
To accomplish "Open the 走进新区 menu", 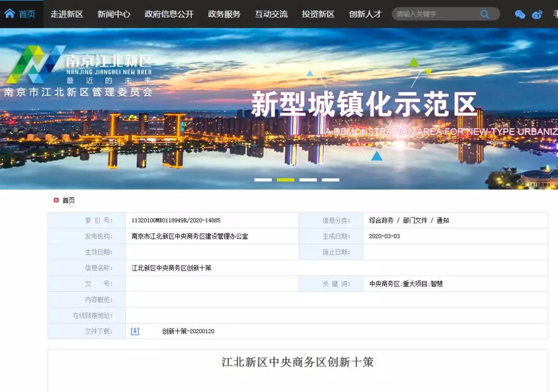I will [x=67, y=14].
